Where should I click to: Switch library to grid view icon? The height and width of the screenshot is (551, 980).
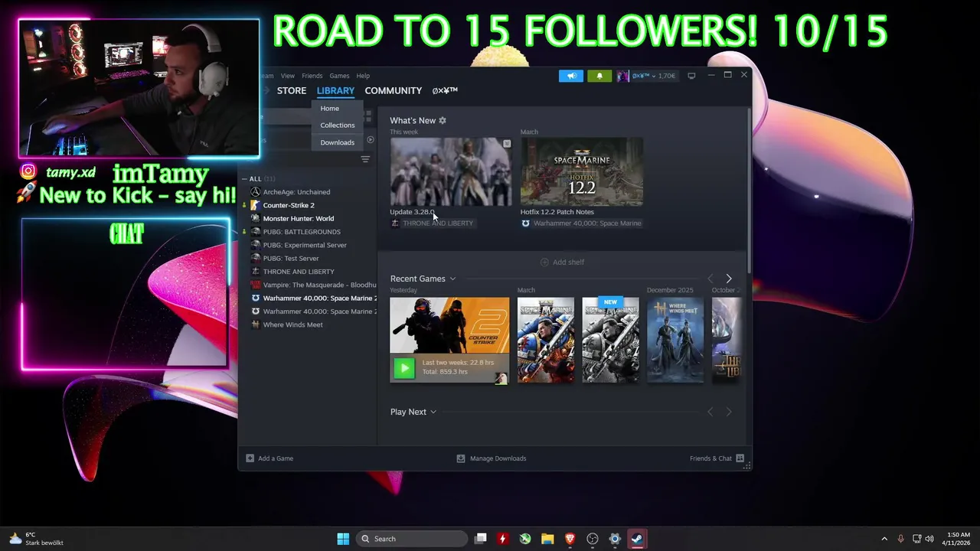coord(368,116)
